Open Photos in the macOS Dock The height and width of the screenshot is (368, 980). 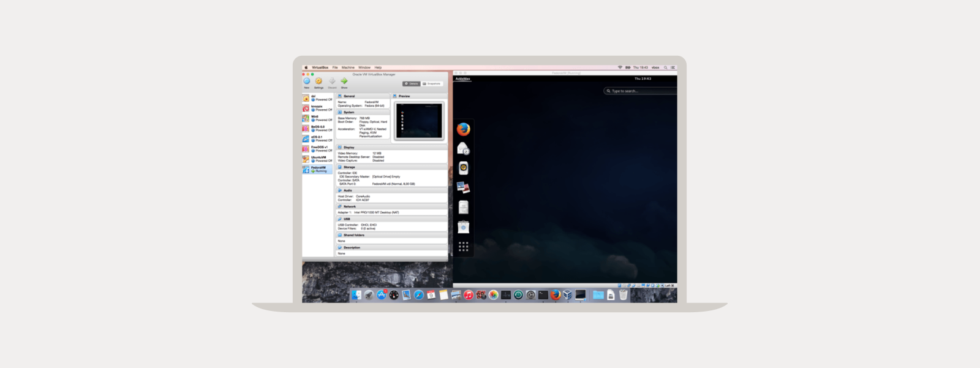[x=494, y=294]
